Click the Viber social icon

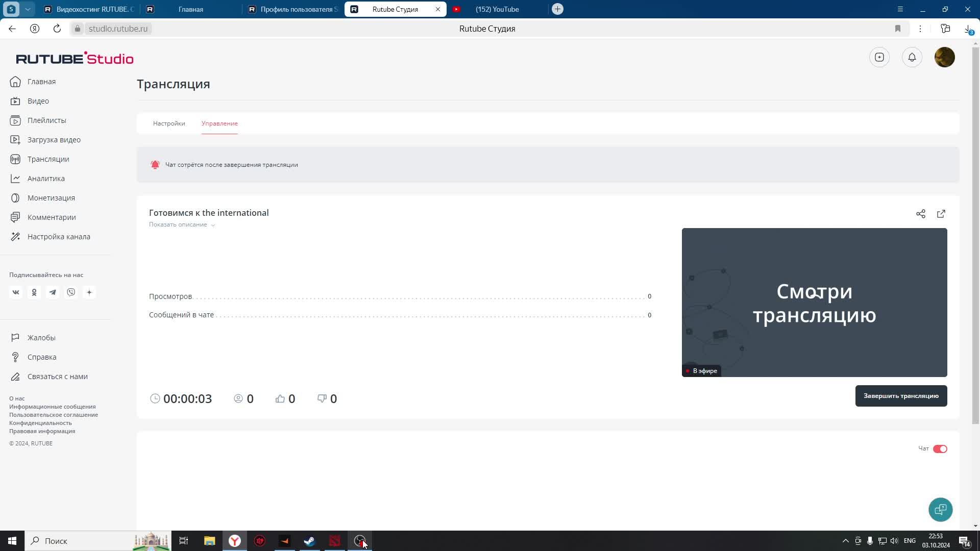71,292
